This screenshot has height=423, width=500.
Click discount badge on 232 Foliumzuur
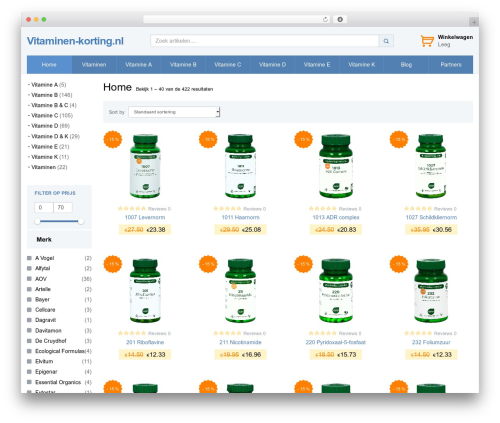click(x=399, y=264)
